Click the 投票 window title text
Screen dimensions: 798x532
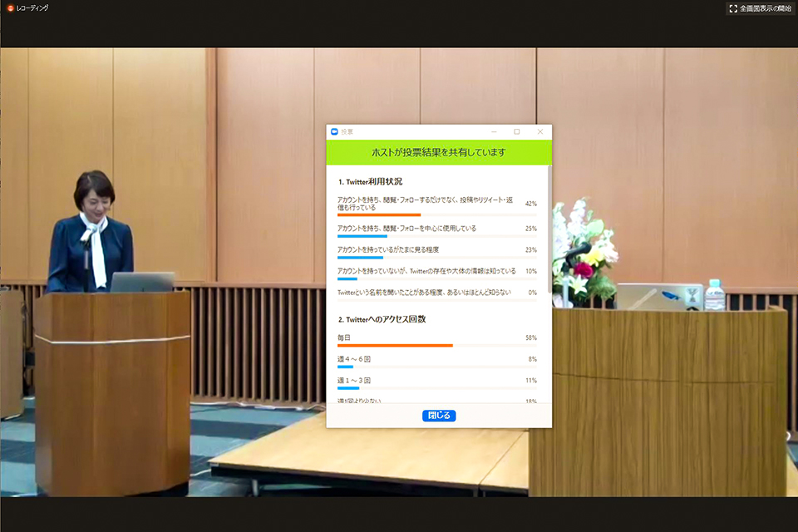click(347, 132)
